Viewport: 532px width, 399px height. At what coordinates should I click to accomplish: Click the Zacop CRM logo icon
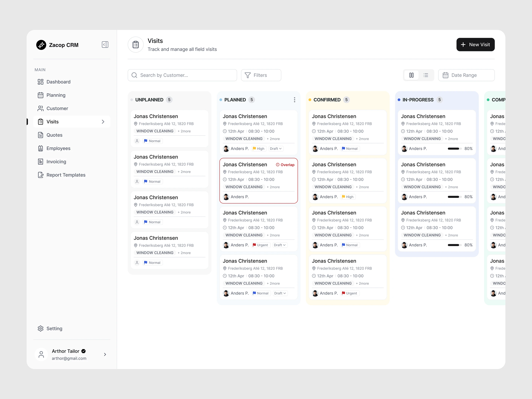pyautogui.click(x=41, y=45)
